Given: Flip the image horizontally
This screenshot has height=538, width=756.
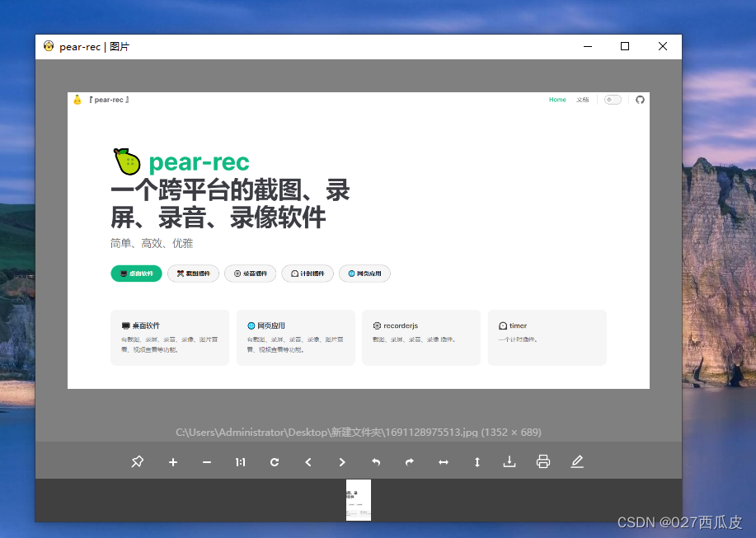Looking at the screenshot, I should coord(444,461).
